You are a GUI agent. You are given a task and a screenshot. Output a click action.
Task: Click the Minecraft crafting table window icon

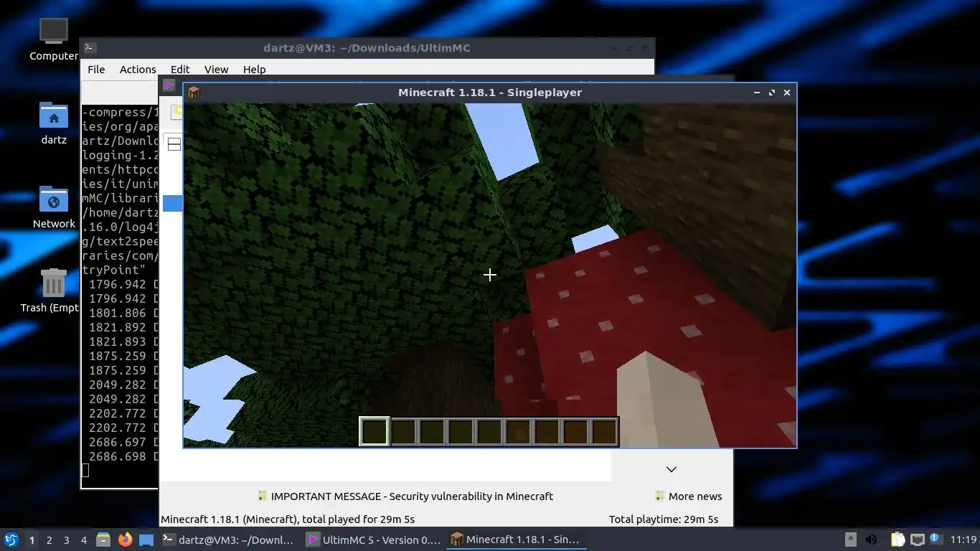pos(193,93)
